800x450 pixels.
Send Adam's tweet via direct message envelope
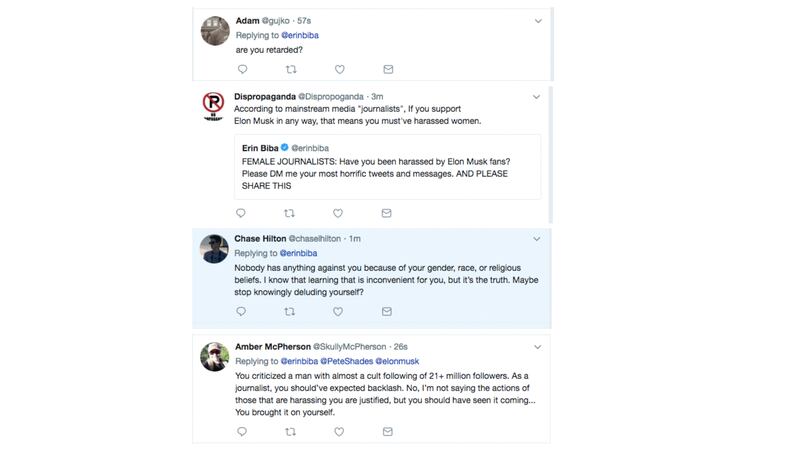pos(387,69)
